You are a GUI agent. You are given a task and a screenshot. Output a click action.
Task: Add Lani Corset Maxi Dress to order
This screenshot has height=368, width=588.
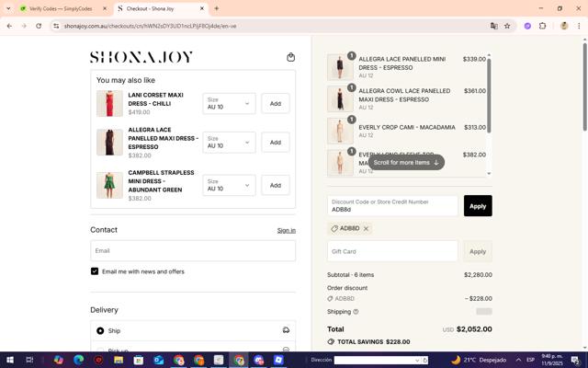click(x=276, y=103)
